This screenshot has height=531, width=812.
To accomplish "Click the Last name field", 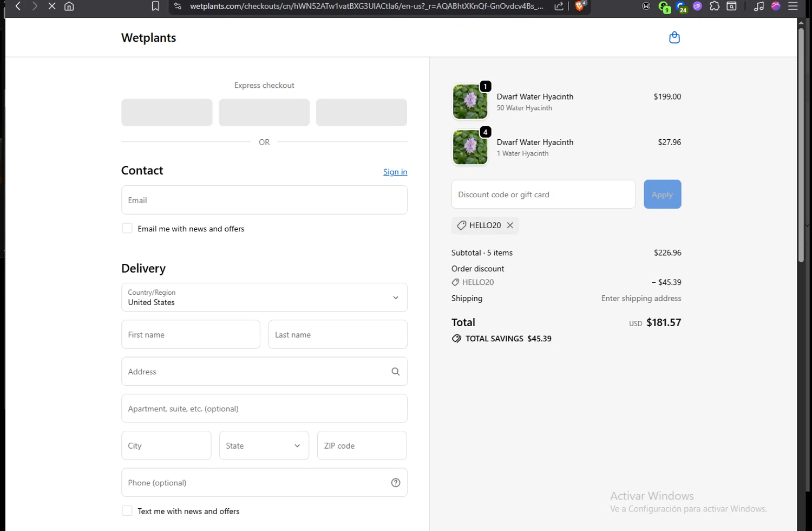I will 338,334.
